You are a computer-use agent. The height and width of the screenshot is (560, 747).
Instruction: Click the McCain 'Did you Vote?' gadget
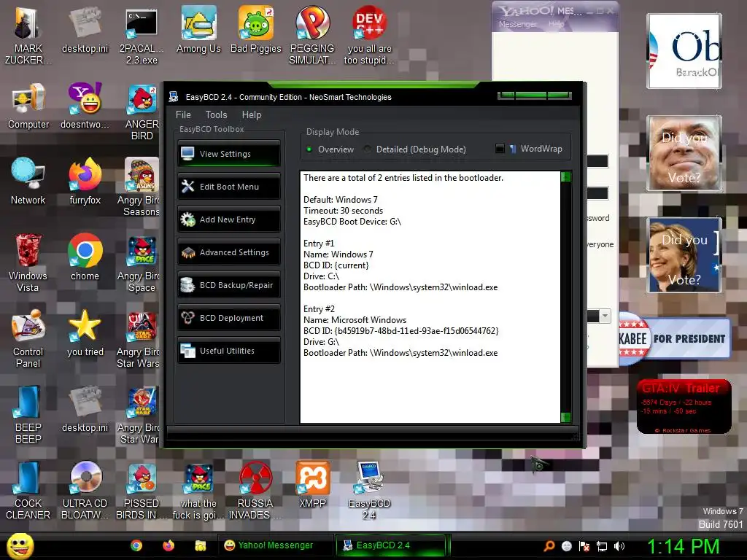point(684,153)
